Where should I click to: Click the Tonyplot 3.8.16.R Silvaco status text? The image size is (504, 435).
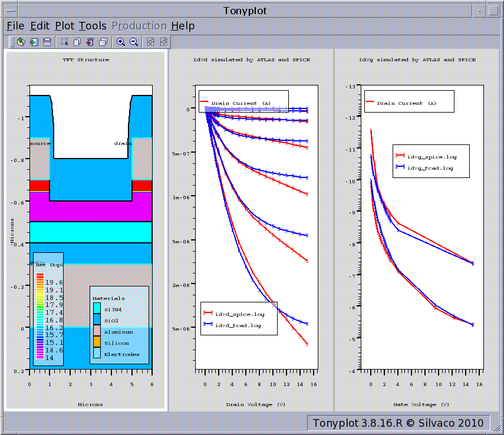[x=398, y=423]
